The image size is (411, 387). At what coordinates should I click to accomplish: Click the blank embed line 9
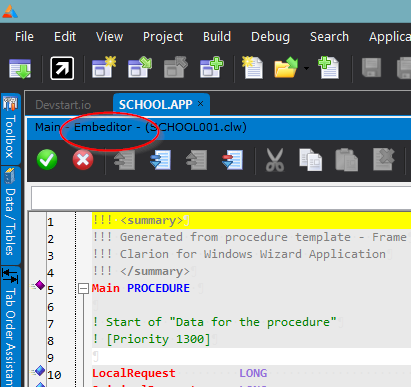(x=251, y=356)
